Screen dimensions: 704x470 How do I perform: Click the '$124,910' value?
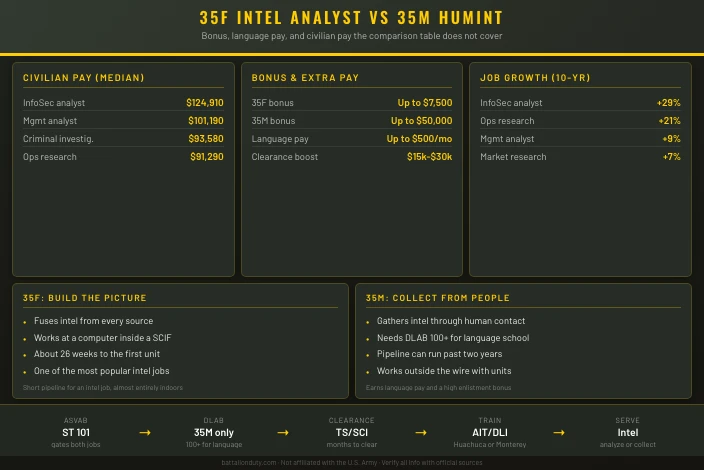click(x=205, y=103)
